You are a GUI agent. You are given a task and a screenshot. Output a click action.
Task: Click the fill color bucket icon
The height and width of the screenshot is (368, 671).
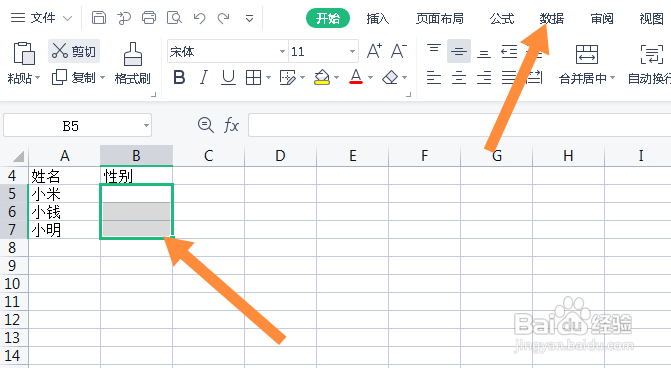click(x=322, y=77)
